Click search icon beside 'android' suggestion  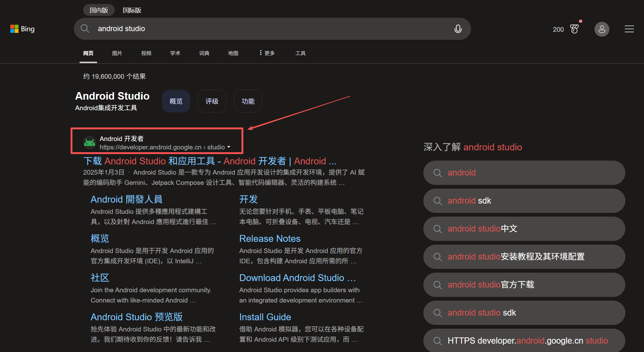coord(437,173)
